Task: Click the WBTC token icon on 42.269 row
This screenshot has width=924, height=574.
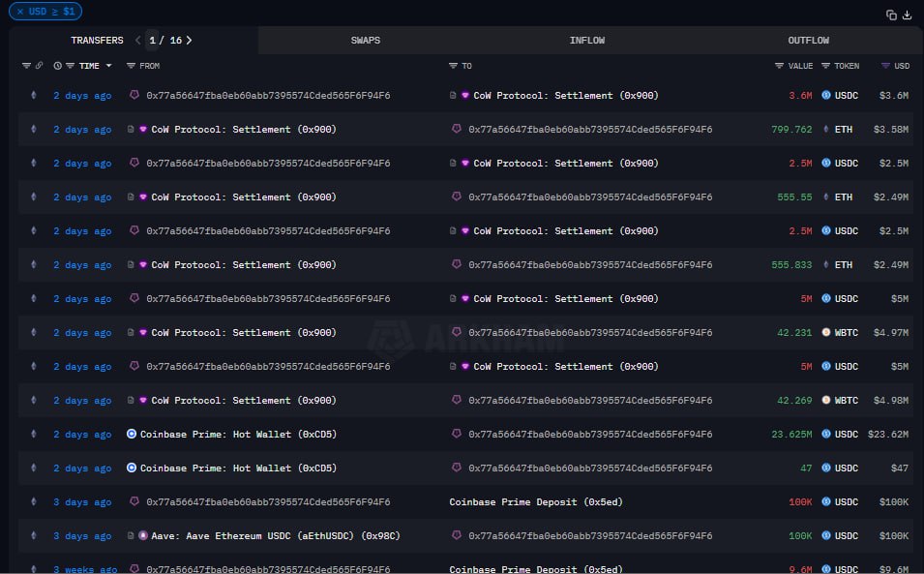Action: pos(826,400)
